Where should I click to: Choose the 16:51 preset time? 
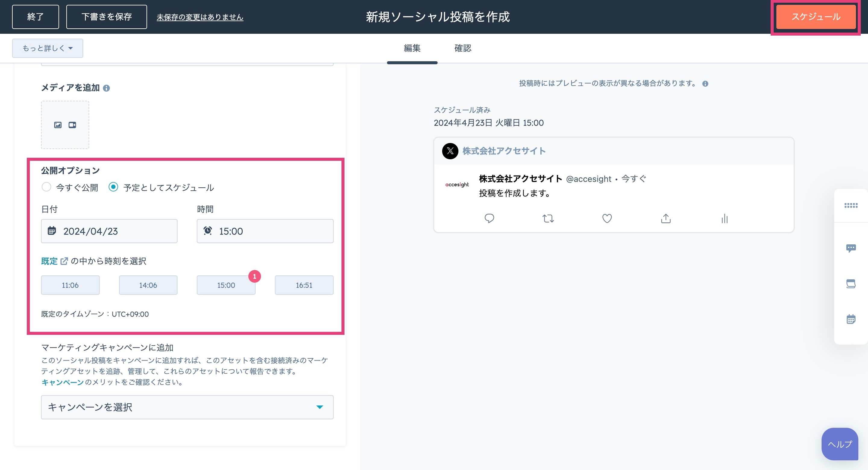(x=304, y=285)
